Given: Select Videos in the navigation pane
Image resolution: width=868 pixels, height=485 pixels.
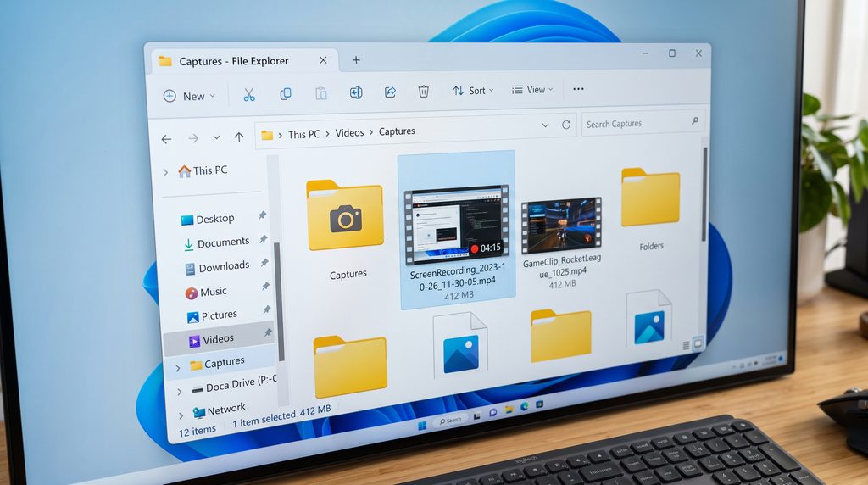Looking at the screenshot, I should point(220,339).
